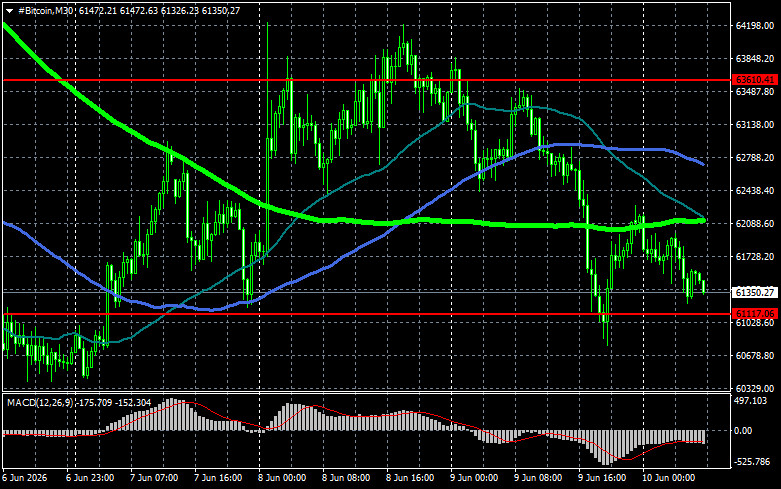
Task: Click the 60329.00 price axis value
Action: point(755,388)
